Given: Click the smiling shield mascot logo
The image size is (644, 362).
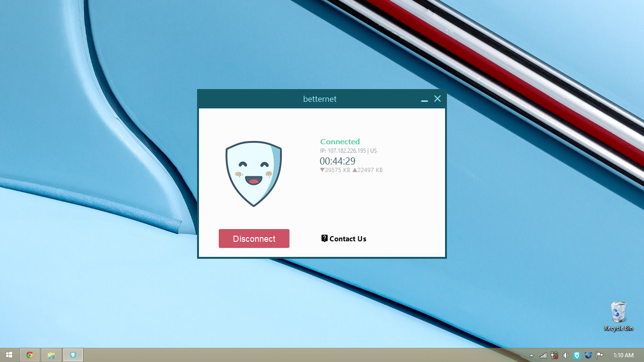Looking at the screenshot, I should [x=254, y=173].
